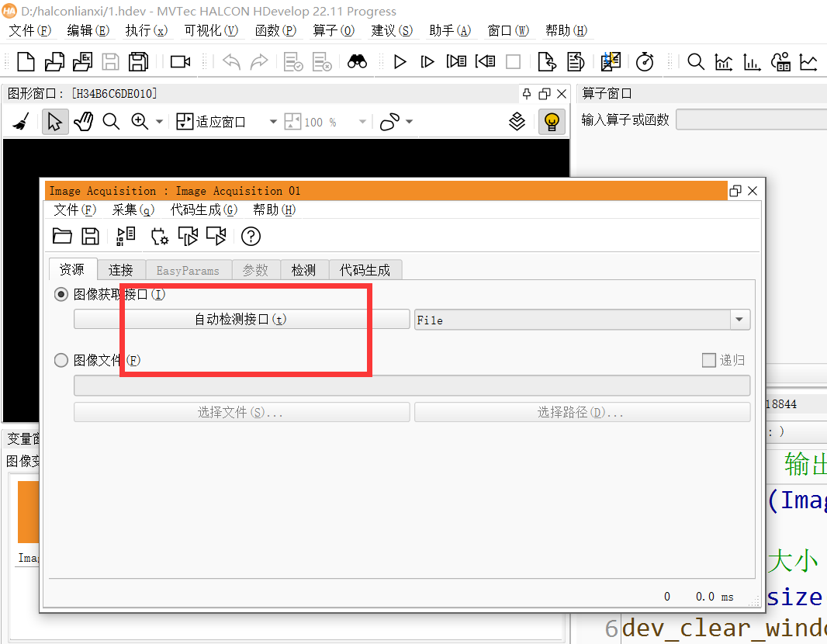The image size is (827, 644).
Task: Click the image file path input field
Action: coord(412,386)
